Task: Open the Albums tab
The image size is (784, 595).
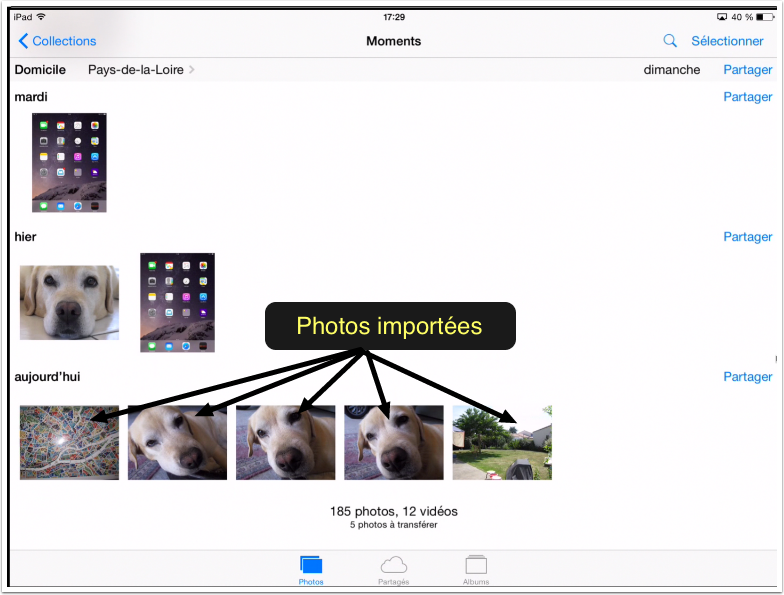Action: 476,570
